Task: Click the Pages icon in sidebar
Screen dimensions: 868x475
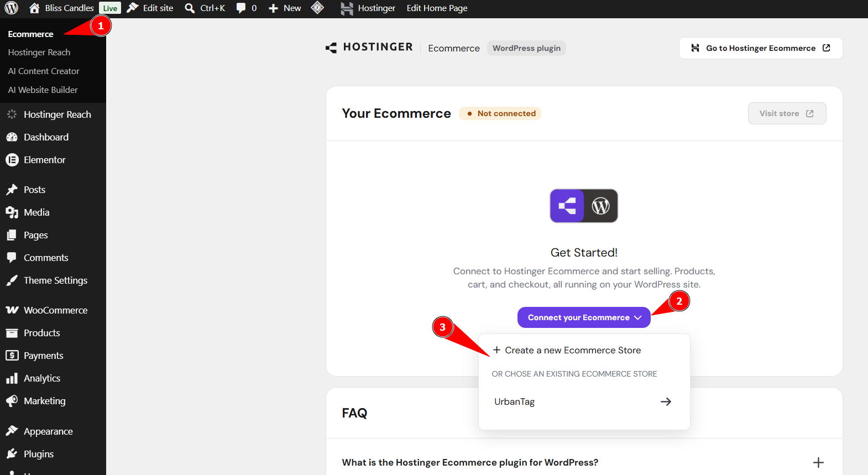Action: [x=12, y=235]
